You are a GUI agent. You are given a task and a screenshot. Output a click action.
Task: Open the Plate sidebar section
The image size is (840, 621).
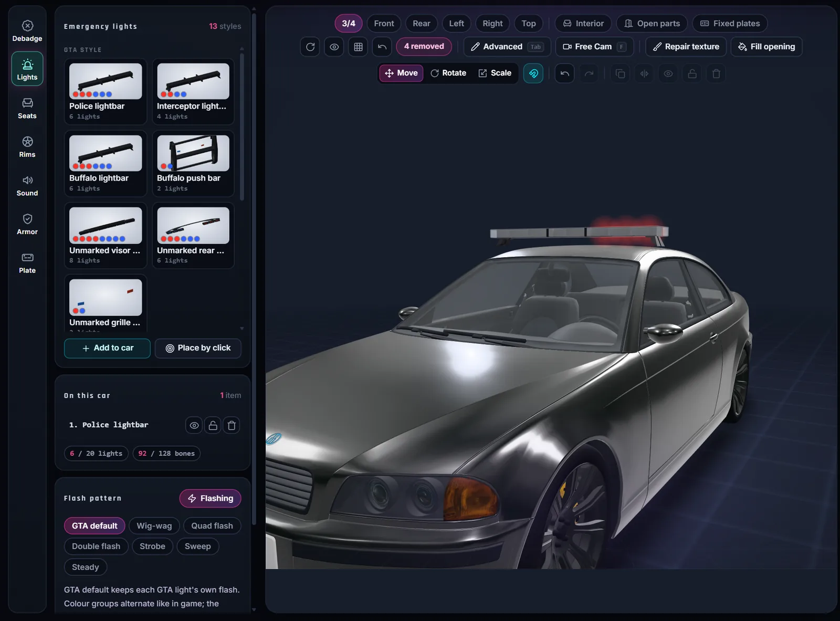click(27, 263)
